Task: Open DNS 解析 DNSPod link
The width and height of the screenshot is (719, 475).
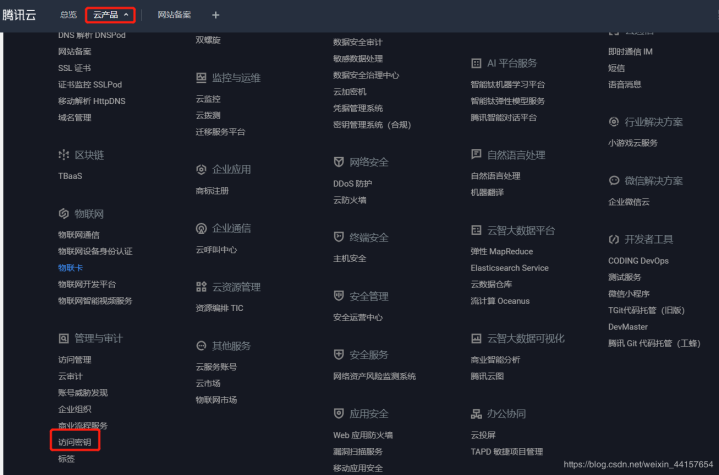Action: pos(92,35)
